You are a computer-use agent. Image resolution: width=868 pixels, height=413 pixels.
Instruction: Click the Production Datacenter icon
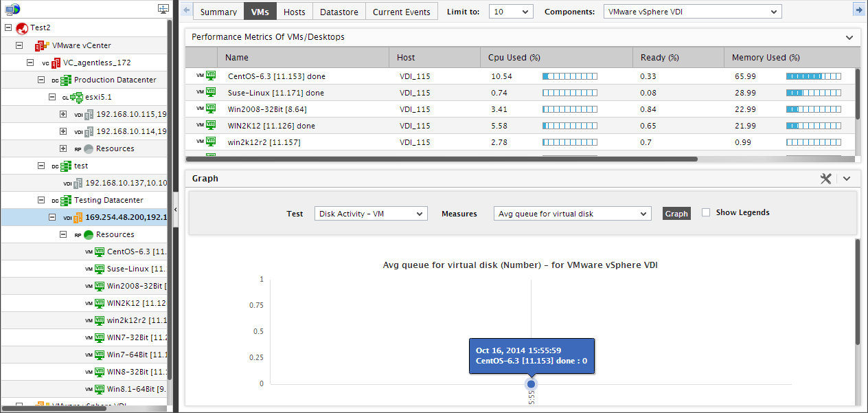tap(66, 80)
